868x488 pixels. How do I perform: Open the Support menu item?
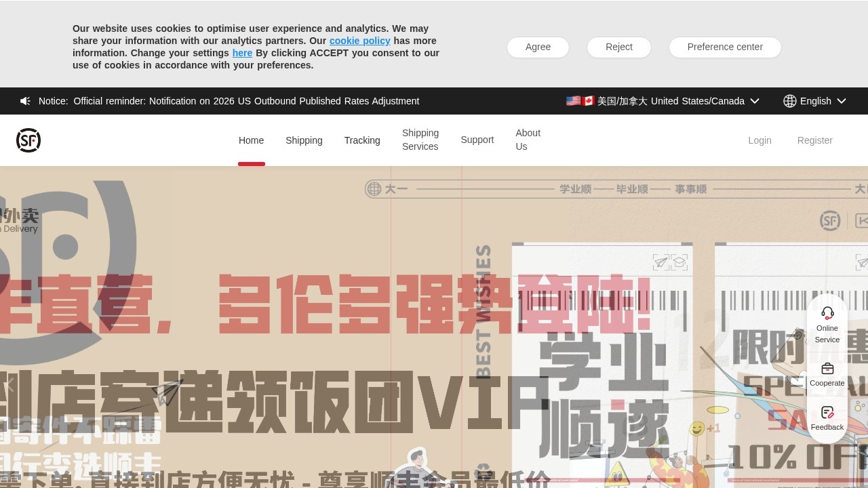click(x=477, y=140)
